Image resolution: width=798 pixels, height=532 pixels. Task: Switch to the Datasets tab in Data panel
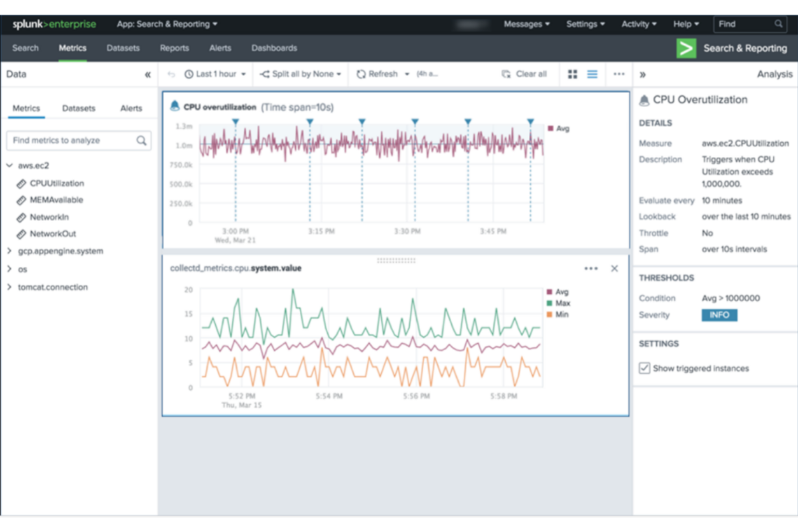click(79, 108)
